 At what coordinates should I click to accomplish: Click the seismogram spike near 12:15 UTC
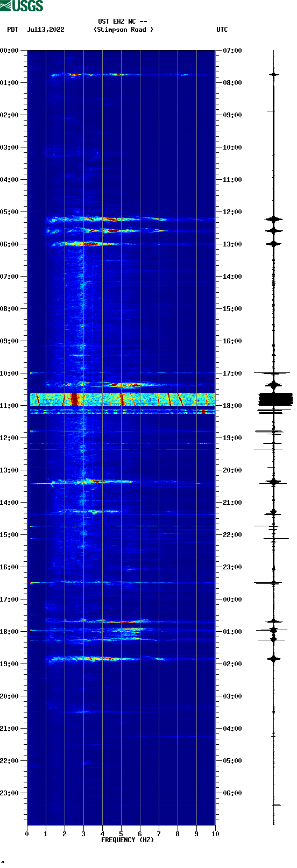point(273,219)
